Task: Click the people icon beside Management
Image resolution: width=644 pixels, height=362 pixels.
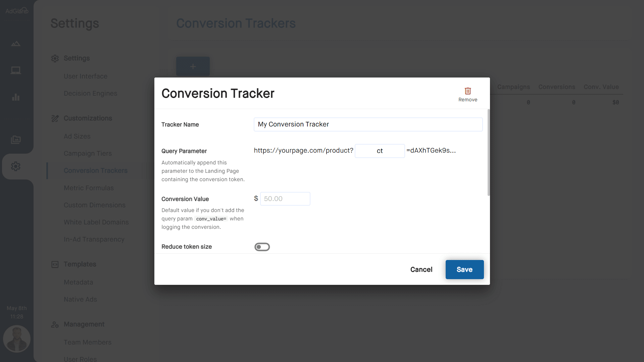Action: [55, 324]
